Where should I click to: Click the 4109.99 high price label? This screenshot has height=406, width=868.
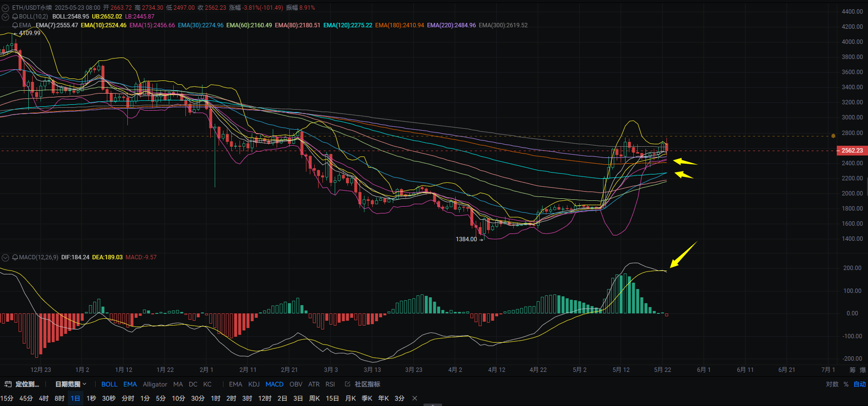coord(30,33)
